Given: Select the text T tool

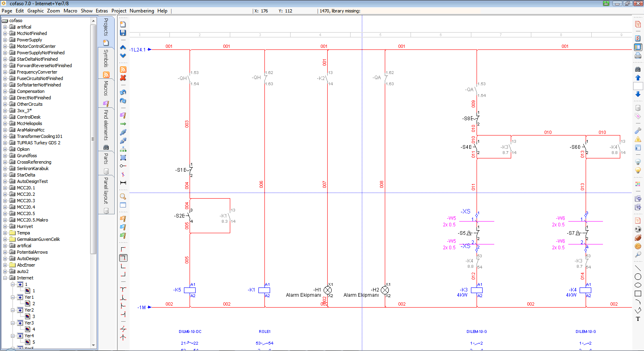Looking at the screenshot, I should (x=638, y=319).
